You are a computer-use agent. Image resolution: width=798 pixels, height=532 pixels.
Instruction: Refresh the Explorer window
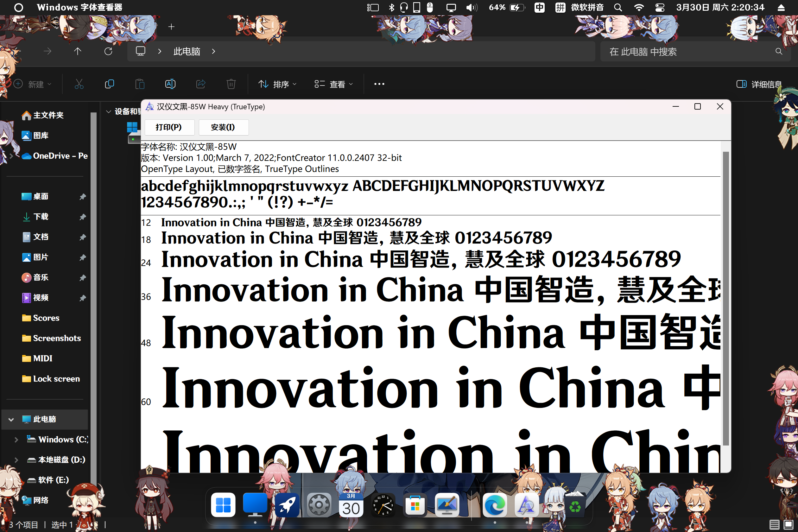(108, 51)
